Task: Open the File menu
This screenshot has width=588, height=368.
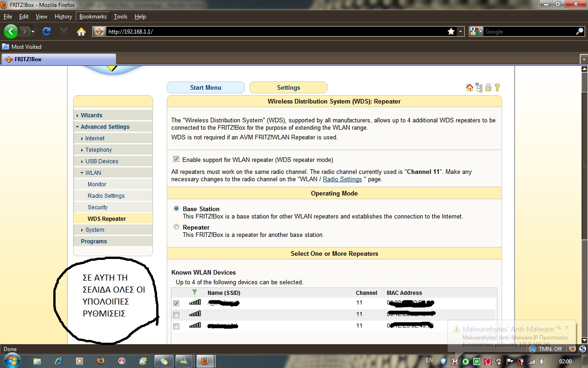Action: (8, 16)
